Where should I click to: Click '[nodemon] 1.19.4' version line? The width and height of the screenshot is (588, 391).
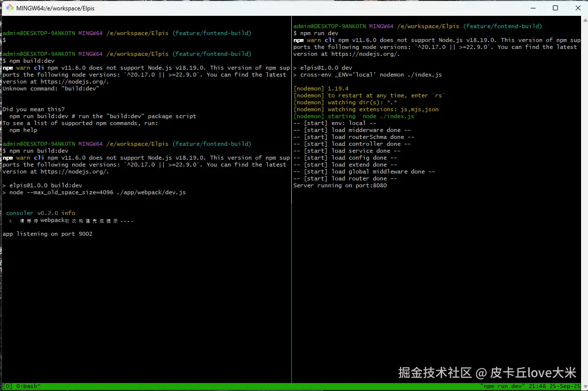pos(321,89)
